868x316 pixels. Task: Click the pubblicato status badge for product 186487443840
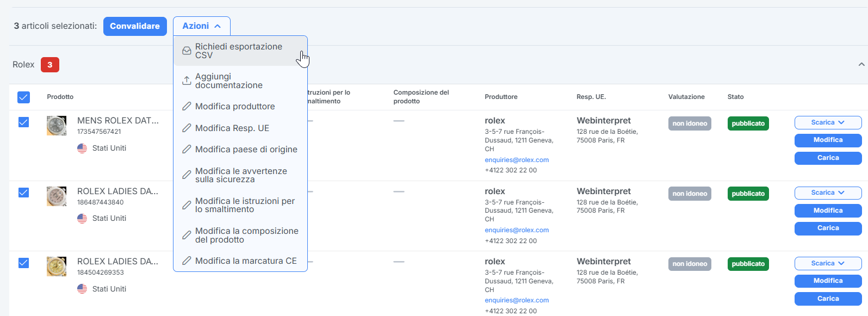(x=748, y=194)
